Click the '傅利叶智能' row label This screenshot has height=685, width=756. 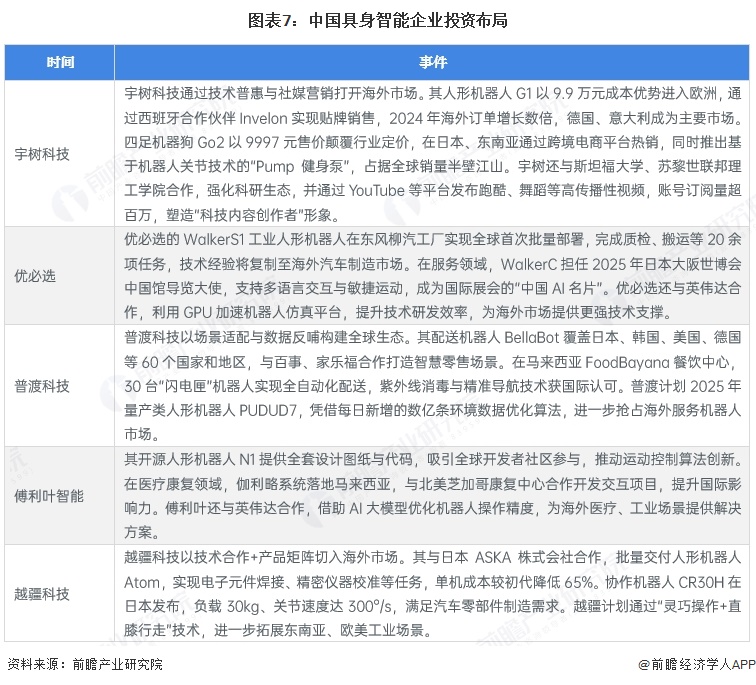[x=49, y=496]
